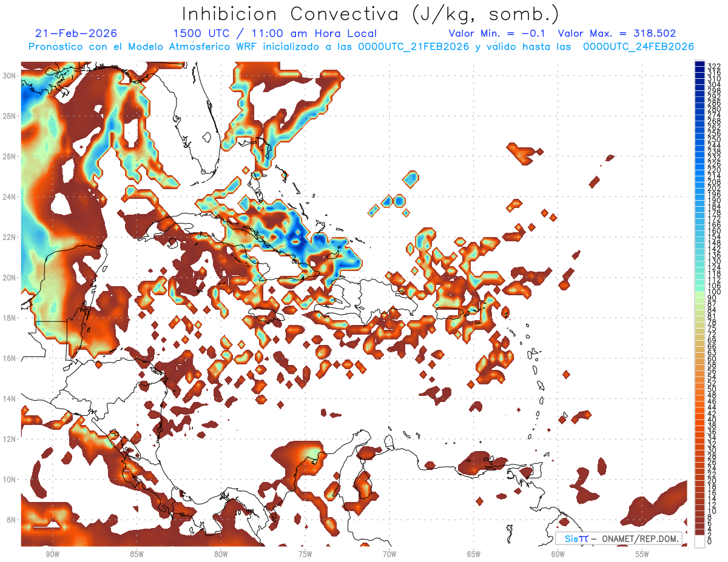Click the '85W' longitude label
728x562 pixels.
coord(136,554)
